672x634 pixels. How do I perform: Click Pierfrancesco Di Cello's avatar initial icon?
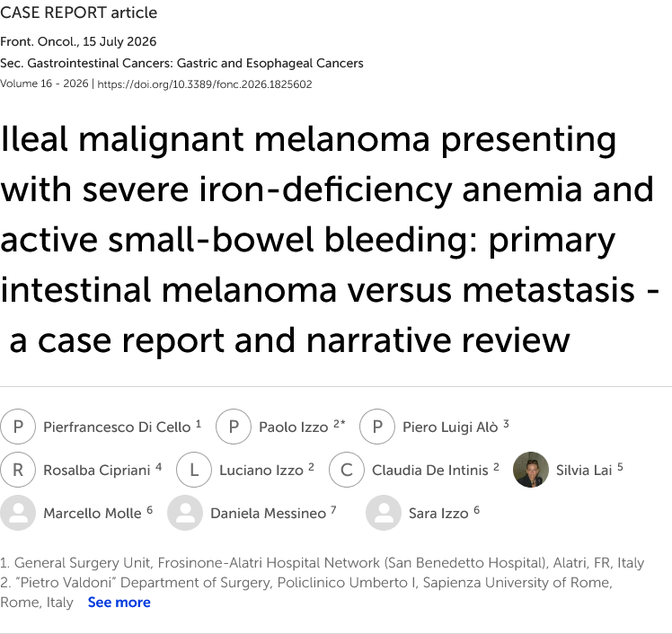[18, 427]
